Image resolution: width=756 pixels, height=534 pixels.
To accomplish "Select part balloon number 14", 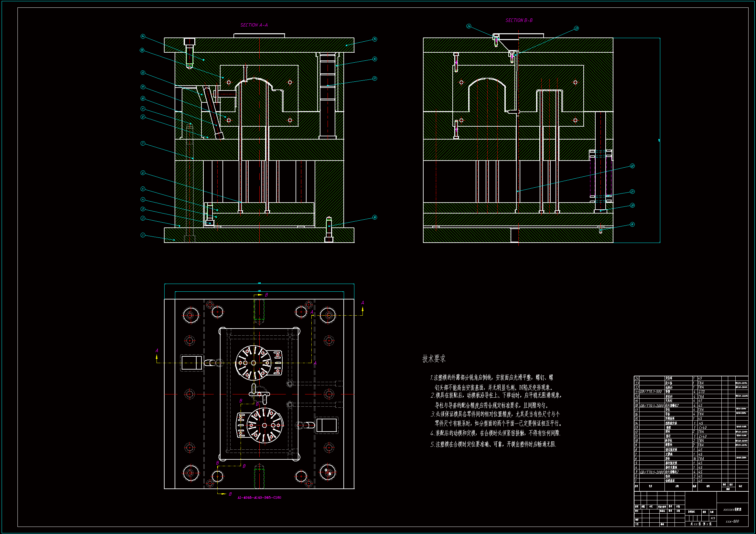I will tap(143, 37).
